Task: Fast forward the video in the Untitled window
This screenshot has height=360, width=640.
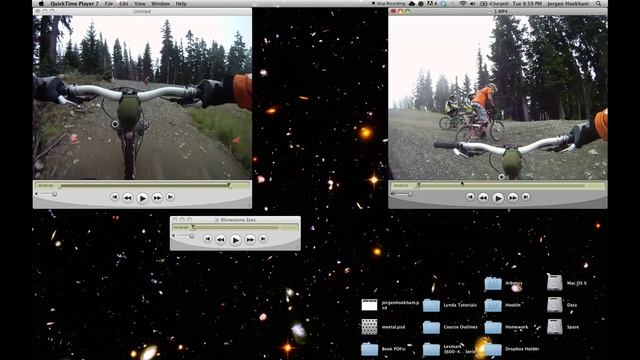Action: pyautogui.click(x=157, y=198)
